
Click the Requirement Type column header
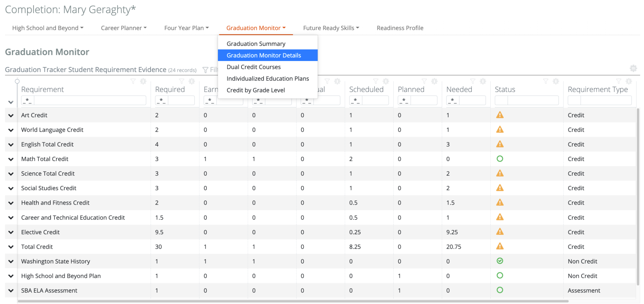pyautogui.click(x=598, y=90)
